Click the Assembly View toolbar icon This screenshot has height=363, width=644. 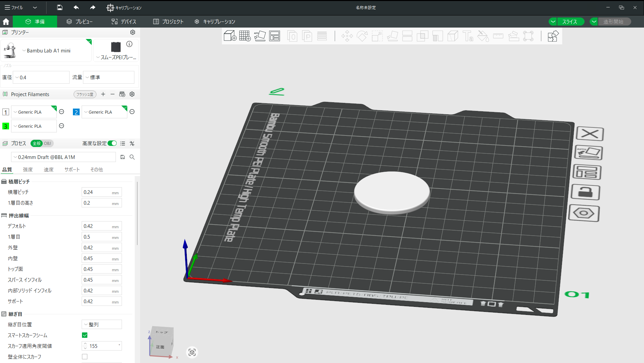pos(553,36)
